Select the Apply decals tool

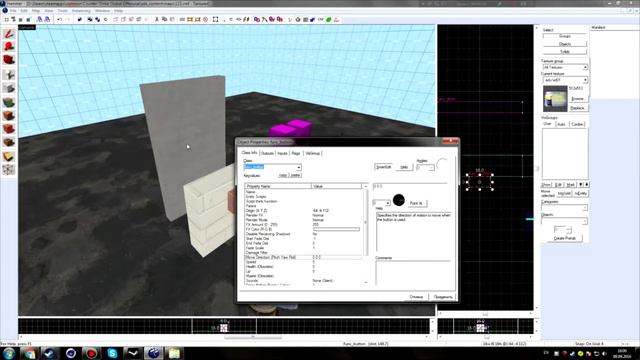point(9,129)
